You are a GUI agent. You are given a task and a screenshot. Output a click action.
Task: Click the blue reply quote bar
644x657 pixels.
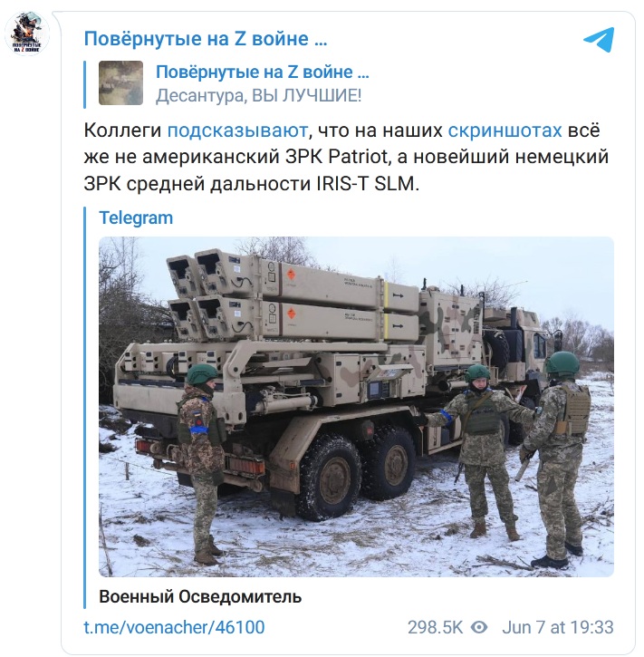(x=85, y=84)
